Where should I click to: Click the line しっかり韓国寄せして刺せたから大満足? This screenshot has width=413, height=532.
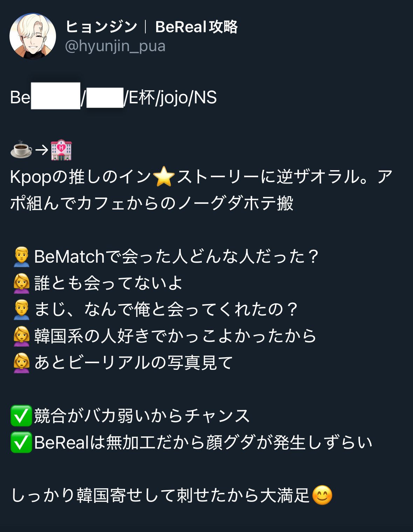pyautogui.click(x=160, y=495)
